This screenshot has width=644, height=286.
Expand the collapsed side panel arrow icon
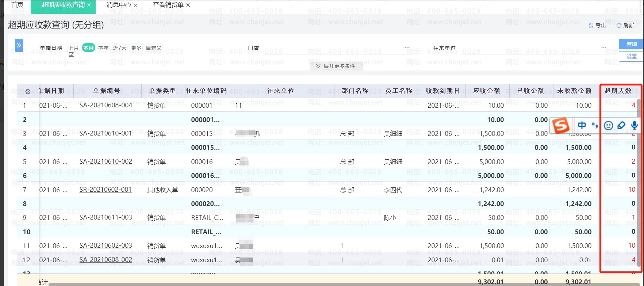click(x=19, y=45)
